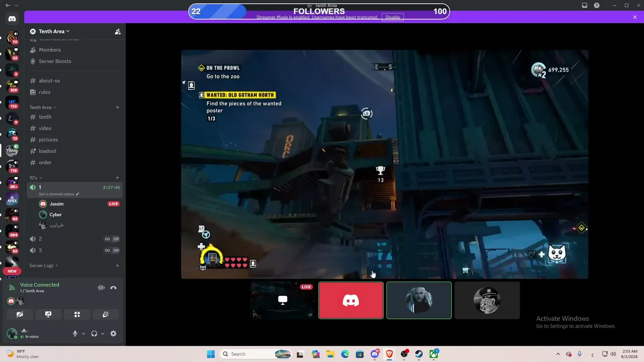Select the skull-cap avatar participant tile

click(487, 300)
